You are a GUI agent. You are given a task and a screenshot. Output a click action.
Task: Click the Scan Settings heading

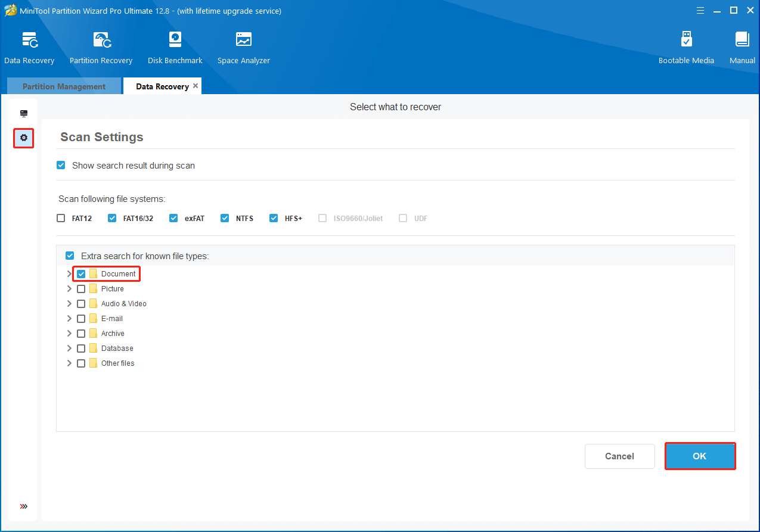click(102, 137)
